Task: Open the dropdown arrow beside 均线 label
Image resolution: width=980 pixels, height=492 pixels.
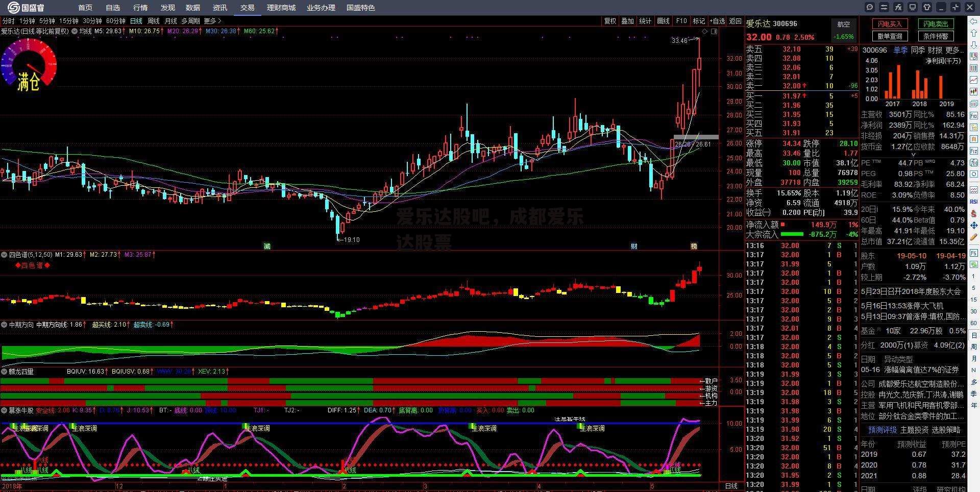Action: tap(75, 31)
